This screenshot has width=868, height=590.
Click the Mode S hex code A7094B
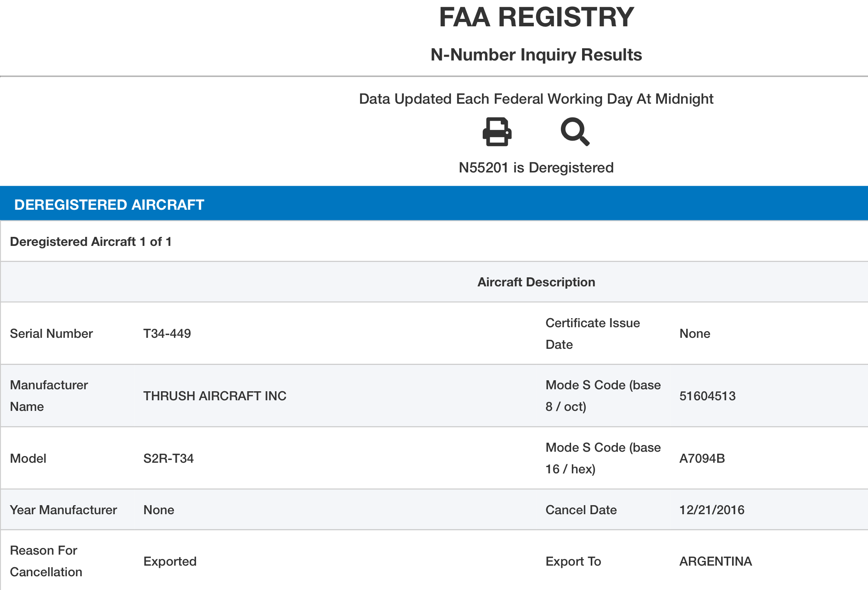pyautogui.click(x=702, y=458)
